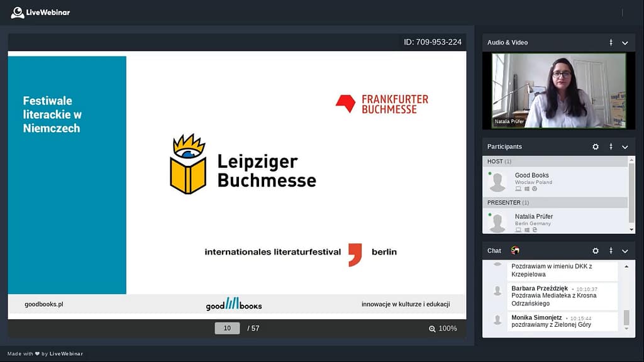Collapse the Chat panel

[x=625, y=251]
